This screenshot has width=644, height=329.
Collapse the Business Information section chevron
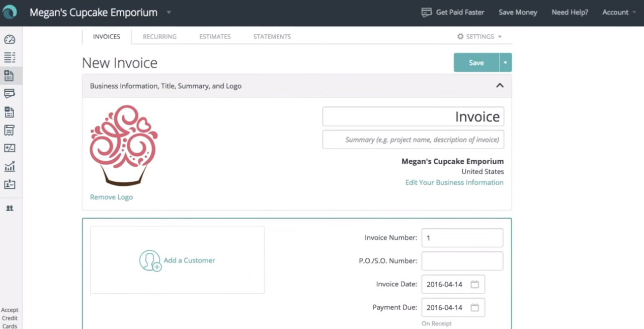point(500,86)
